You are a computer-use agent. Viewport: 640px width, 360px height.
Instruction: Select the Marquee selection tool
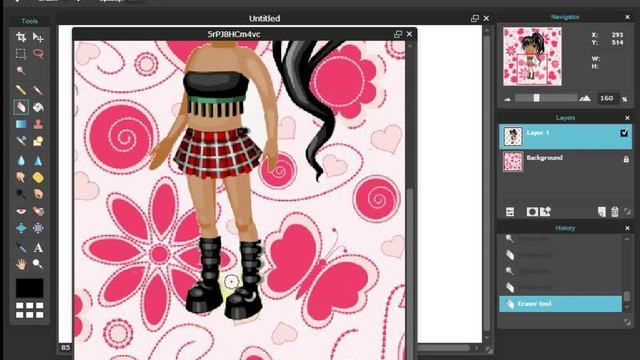click(21, 54)
